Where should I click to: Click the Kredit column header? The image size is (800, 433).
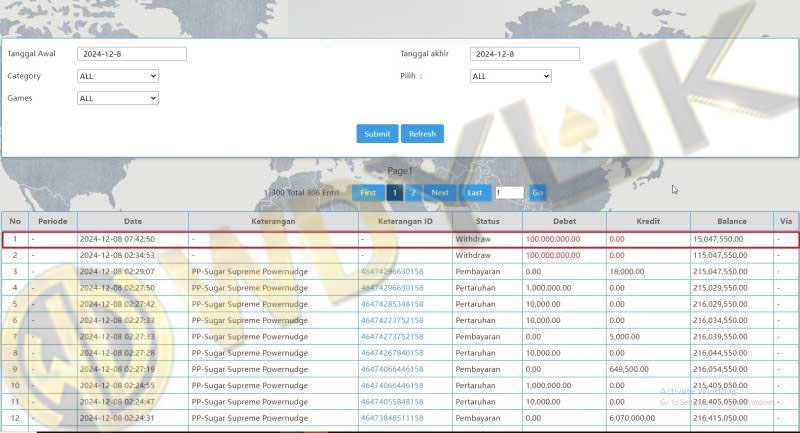(x=648, y=221)
